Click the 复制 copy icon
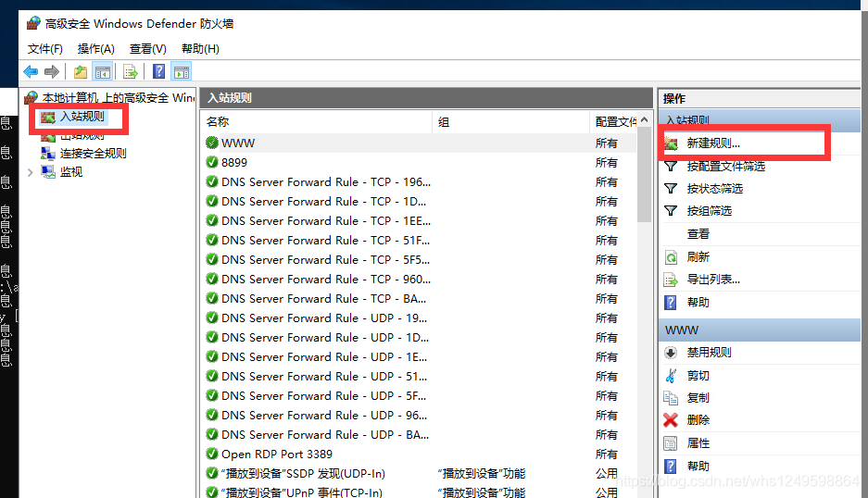Screen dimensions: 868x498 671,398
